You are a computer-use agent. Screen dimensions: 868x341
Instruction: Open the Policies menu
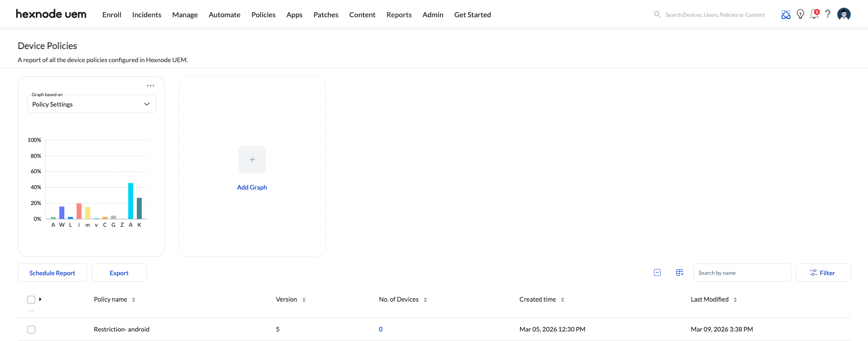tap(263, 15)
